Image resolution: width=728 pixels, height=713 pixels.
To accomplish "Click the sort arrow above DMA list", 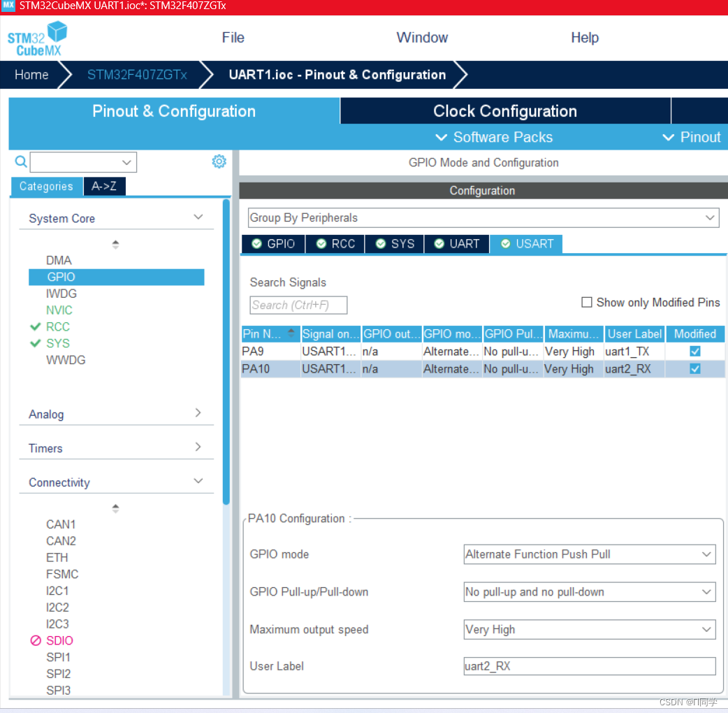I will 115,245.
